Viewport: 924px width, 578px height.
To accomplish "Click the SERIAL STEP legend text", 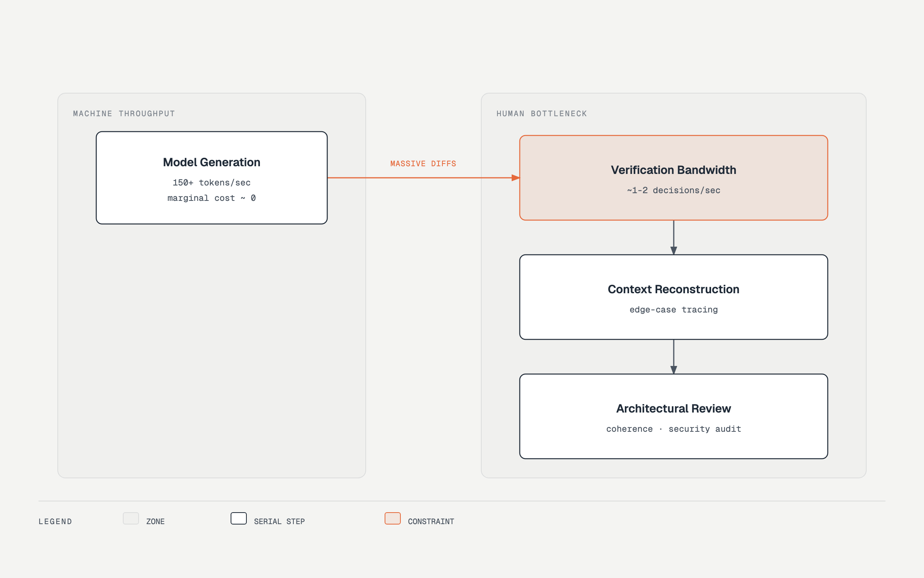I will (x=280, y=522).
